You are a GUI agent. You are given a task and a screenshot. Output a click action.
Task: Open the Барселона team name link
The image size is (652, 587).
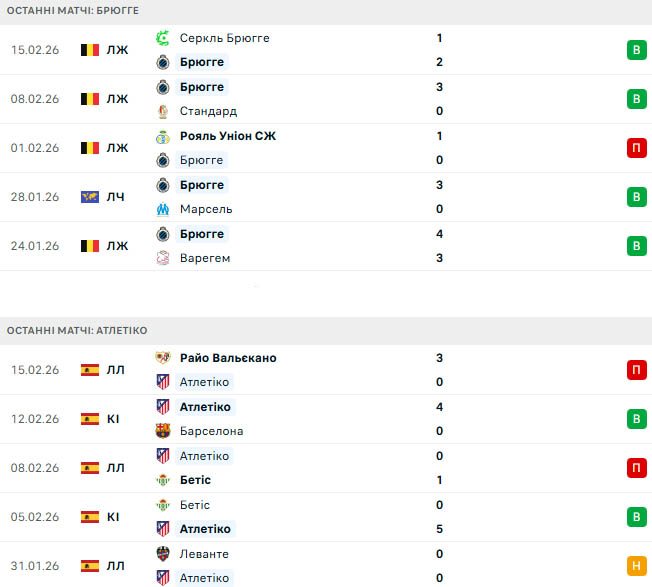[x=212, y=431]
